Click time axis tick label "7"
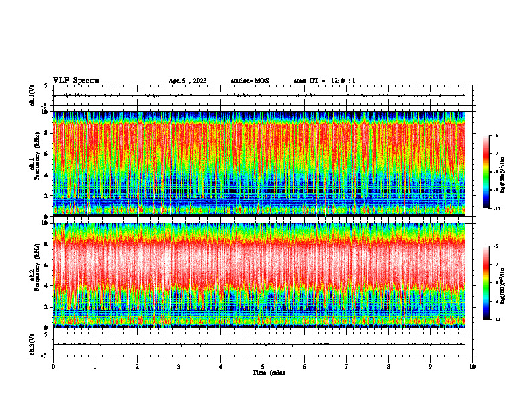The width and height of the screenshot is (532, 411). pyautogui.click(x=347, y=367)
